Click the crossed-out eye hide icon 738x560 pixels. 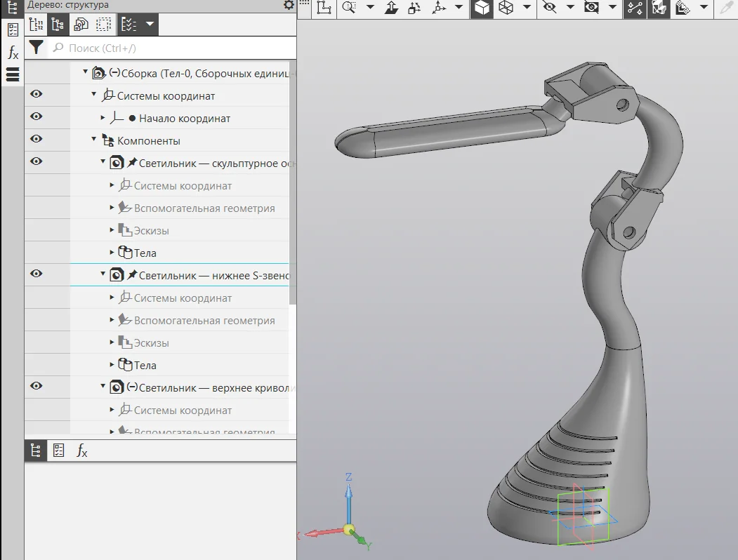click(549, 7)
